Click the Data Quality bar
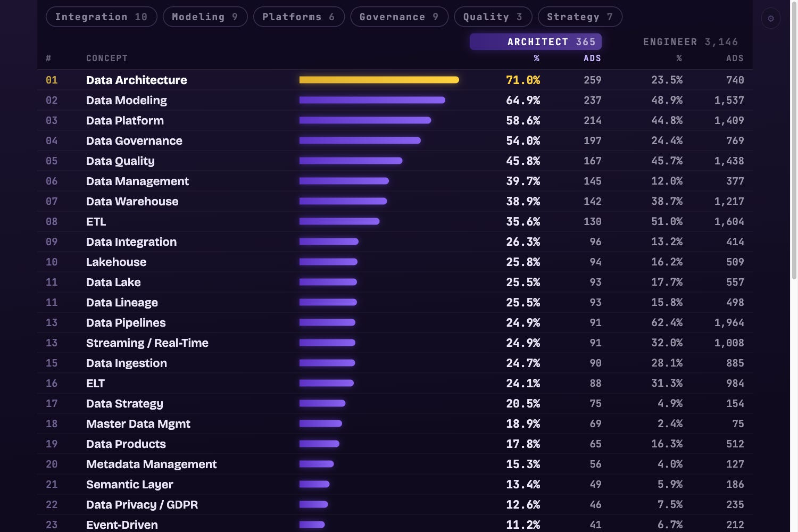798x532 pixels. click(x=351, y=161)
